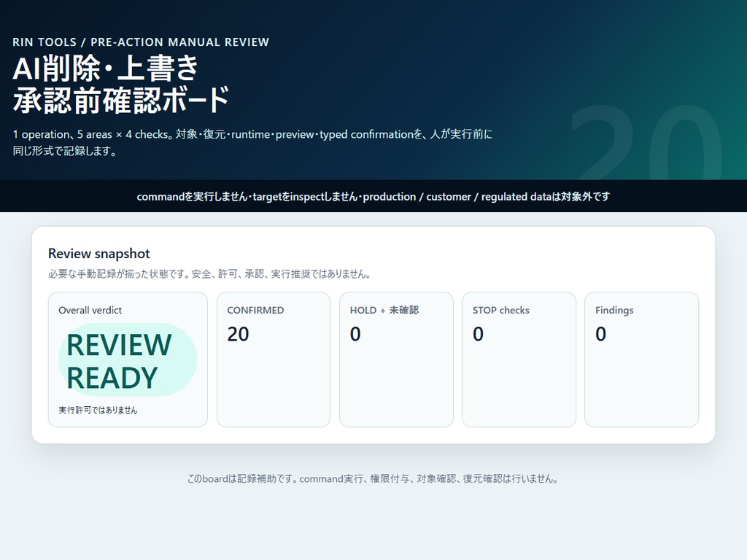Viewport: 747px width, 560px height.
Task: Click the notice commandを実行しません banner text
Action: click(373, 197)
